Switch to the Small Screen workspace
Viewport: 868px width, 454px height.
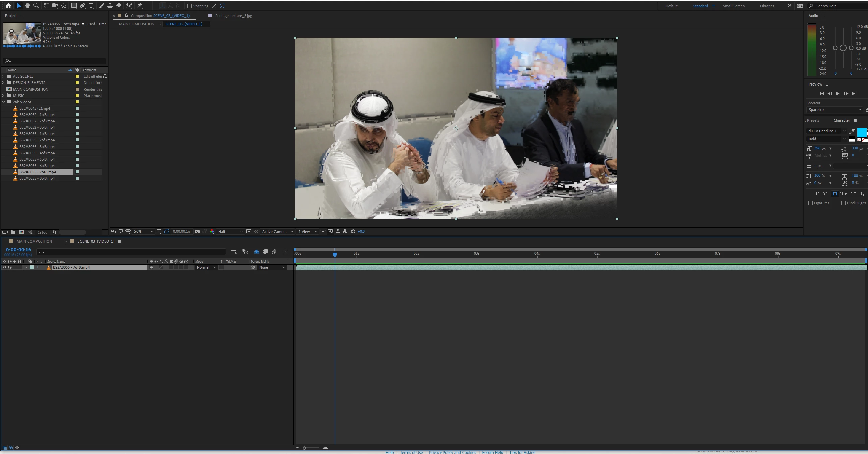pos(734,6)
